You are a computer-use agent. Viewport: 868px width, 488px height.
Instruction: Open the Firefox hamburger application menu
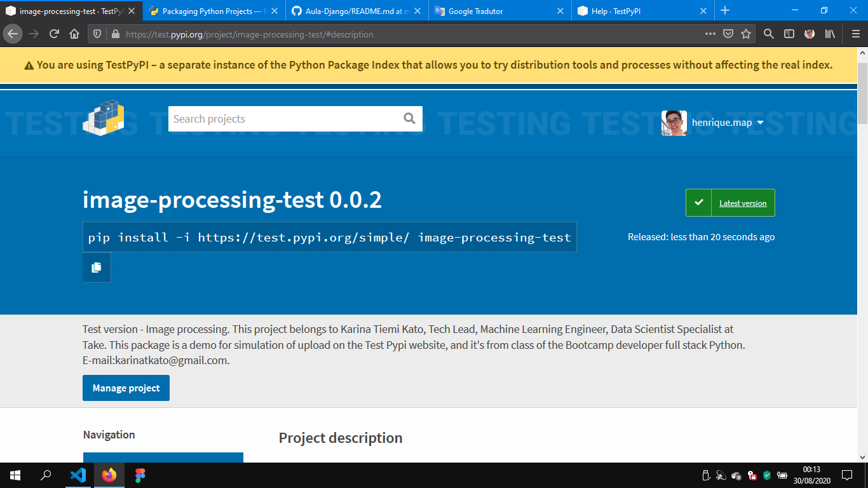pos(855,34)
